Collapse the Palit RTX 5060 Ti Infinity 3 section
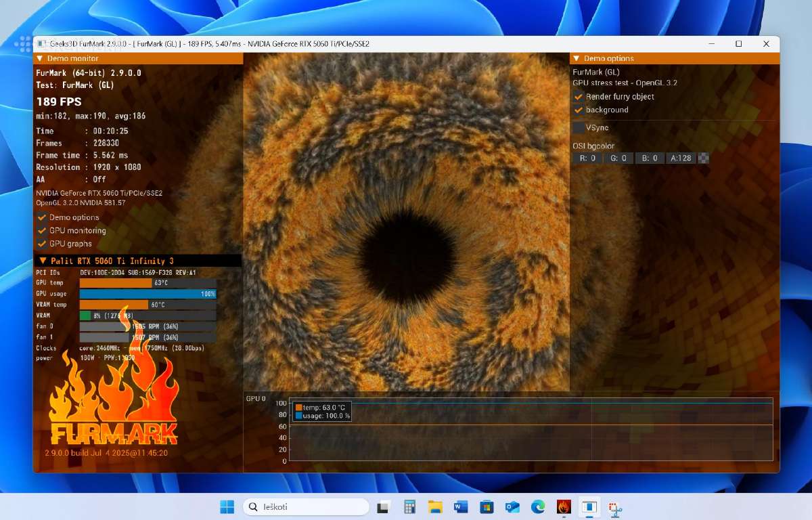The height and width of the screenshot is (520, 812). (x=43, y=261)
